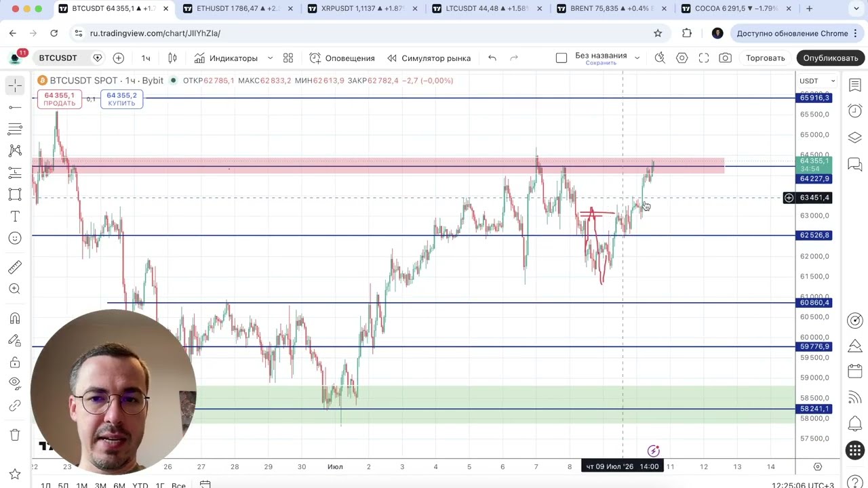
Task: Open object tree layers panel
Action: pyautogui.click(x=855, y=137)
